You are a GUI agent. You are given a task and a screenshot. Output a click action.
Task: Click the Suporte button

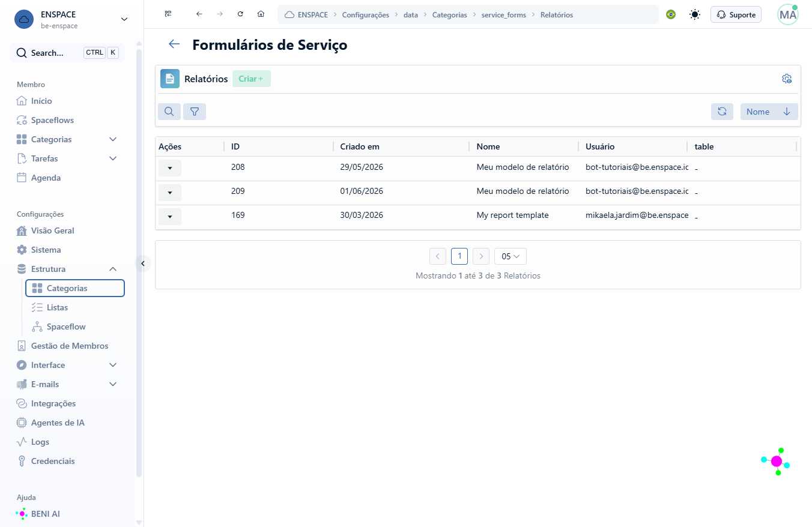pyautogui.click(x=736, y=14)
